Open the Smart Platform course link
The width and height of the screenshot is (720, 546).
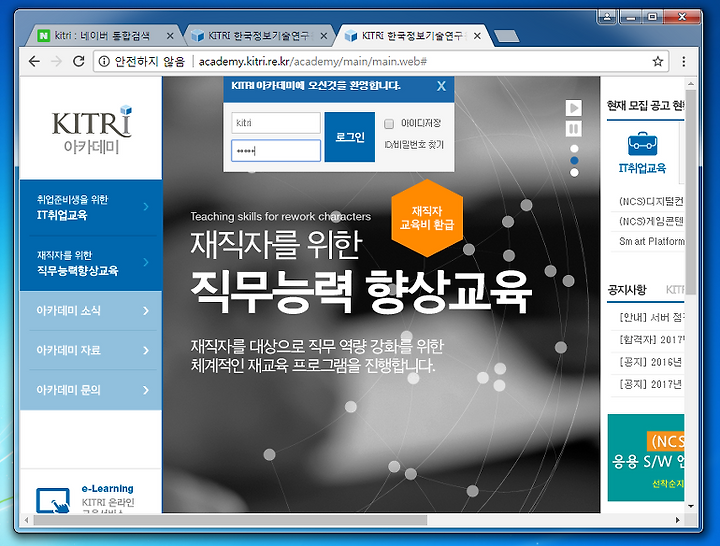click(x=651, y=241)
